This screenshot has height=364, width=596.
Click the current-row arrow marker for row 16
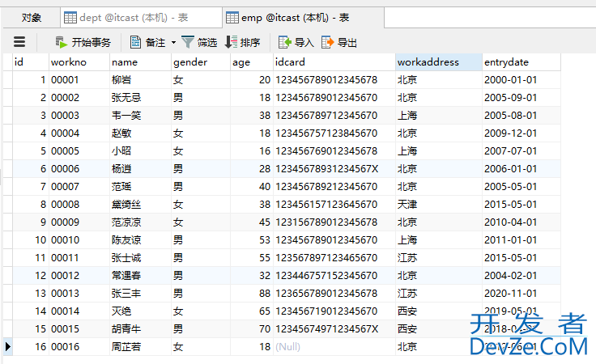coord(7,346)
